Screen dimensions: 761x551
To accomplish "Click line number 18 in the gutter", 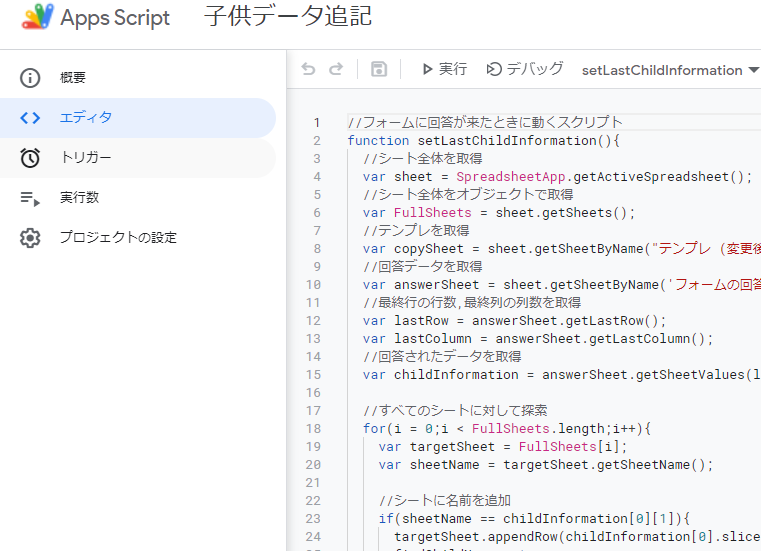I will pos(313,429).
